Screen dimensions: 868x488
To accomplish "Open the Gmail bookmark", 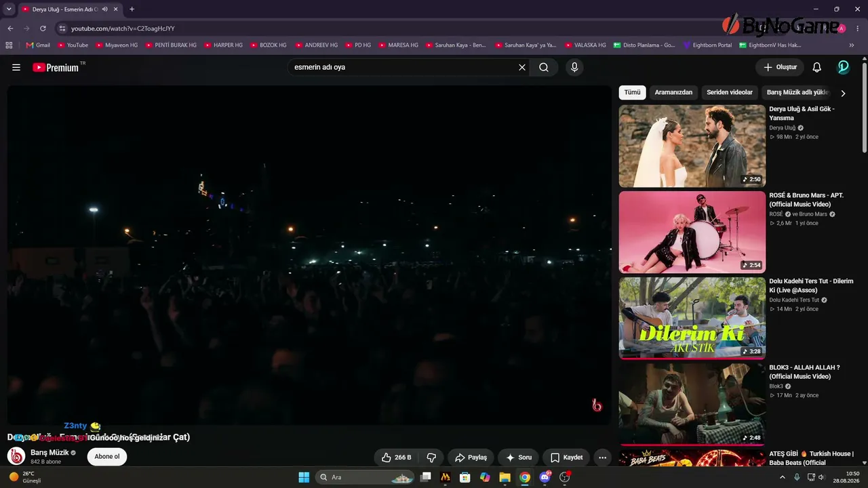I will pos(38,45).
